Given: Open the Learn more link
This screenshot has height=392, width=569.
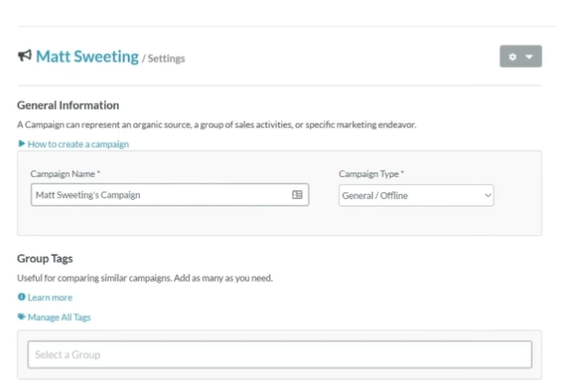Looking at the screenshot, I should pos(50,298).
